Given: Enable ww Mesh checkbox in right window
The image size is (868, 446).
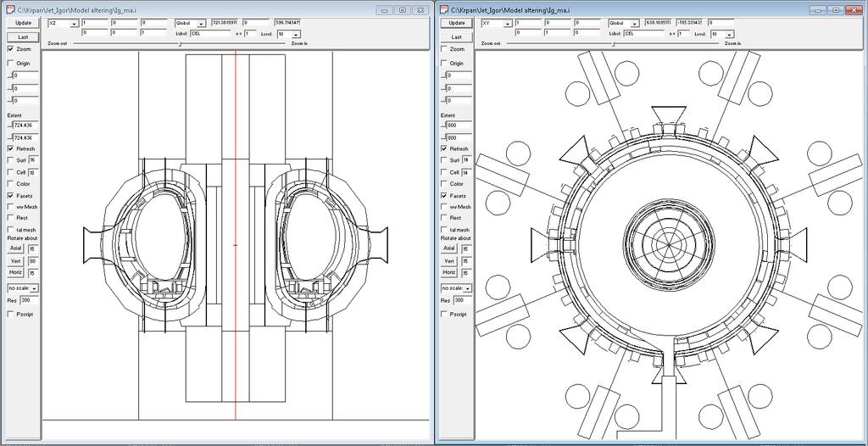Looking at the screenshot, I should pyautogui.click(x=444, y=207).
